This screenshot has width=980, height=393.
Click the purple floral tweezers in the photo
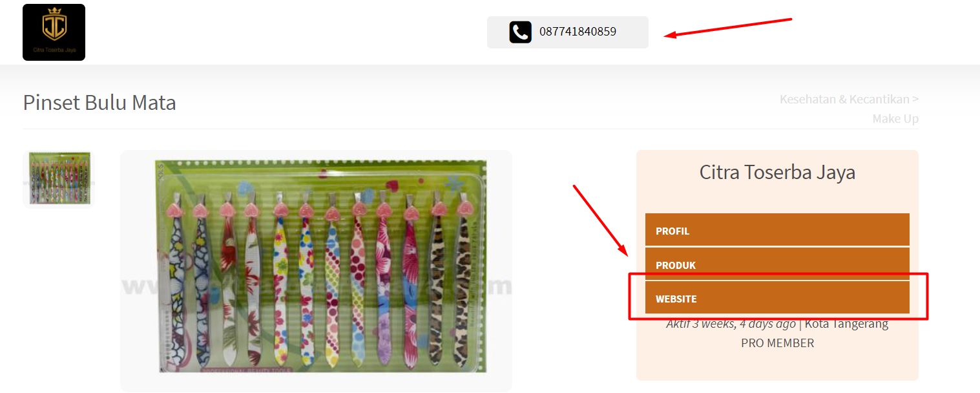pos(384,283)
